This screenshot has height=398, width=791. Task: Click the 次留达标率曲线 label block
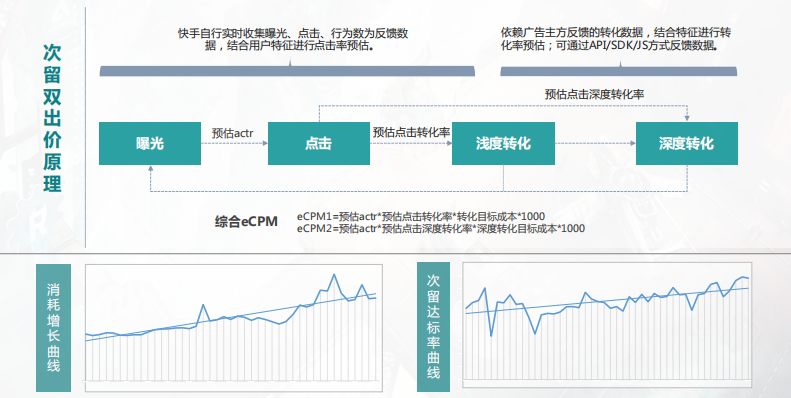[433, 326]
